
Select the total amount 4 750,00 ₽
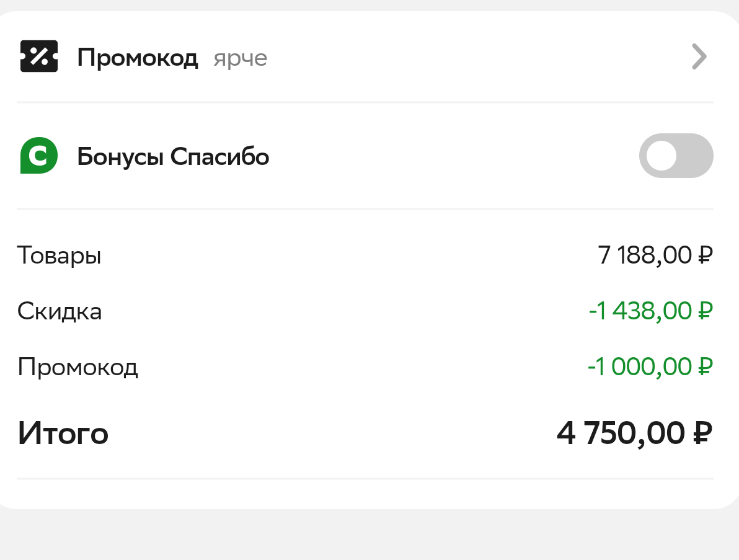pyautogui.click(x=634, y=433)
